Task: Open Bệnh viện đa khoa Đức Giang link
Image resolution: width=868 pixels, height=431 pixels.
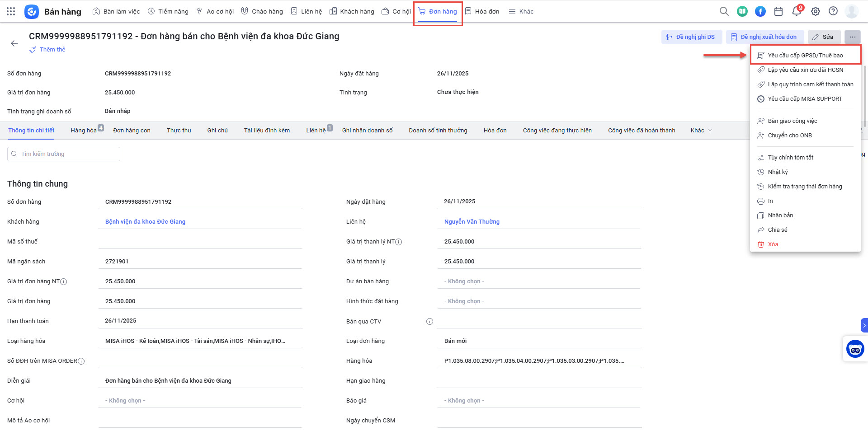Action: [x=145, y=222]
